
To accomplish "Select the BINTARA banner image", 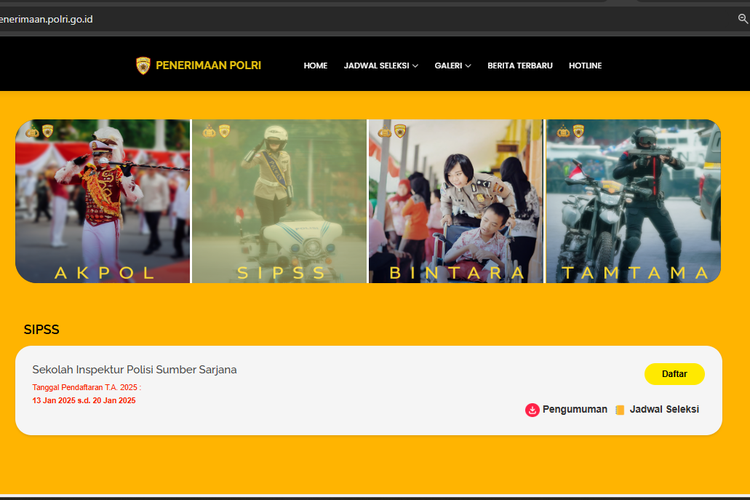I will [456, 200].
